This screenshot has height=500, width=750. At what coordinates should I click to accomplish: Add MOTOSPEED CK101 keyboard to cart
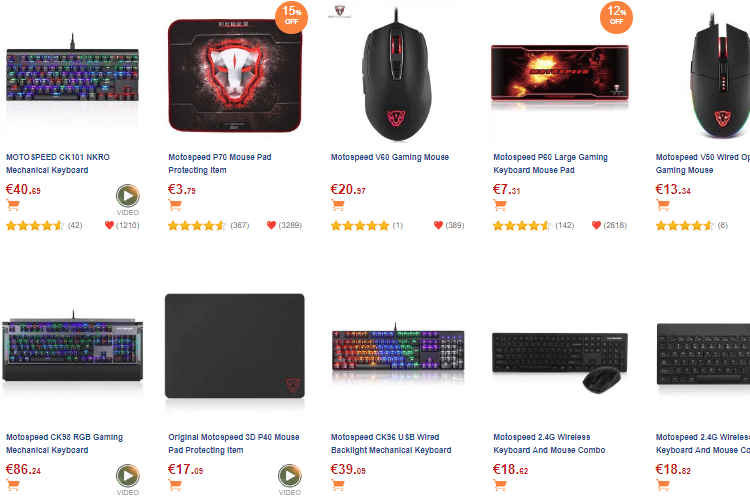click(13, 206)
